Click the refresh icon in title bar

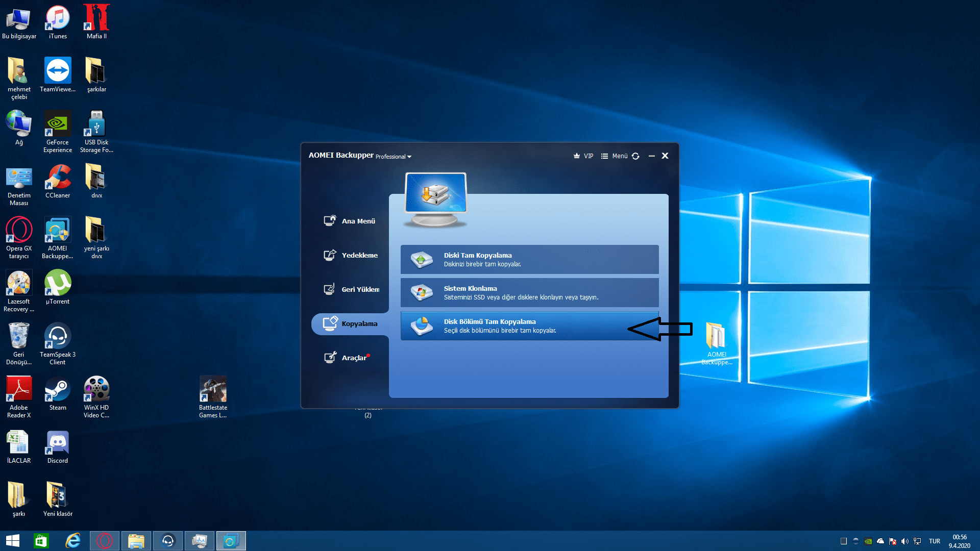pos(635,156)
